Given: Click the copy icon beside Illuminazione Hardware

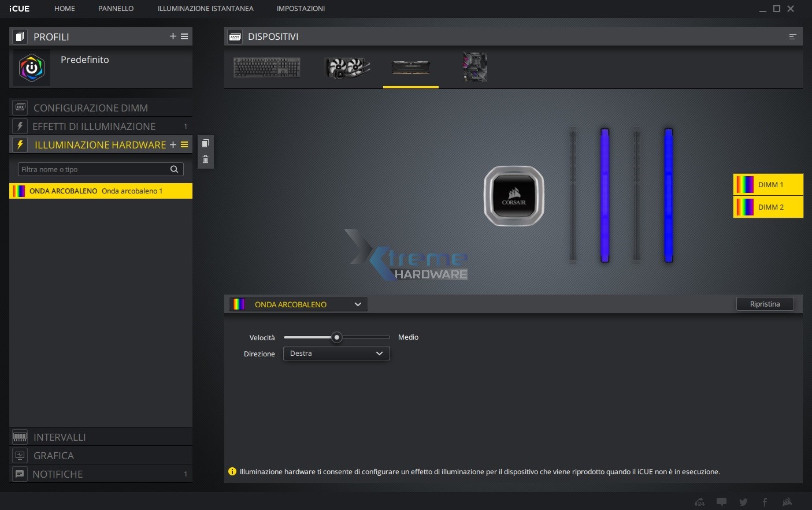Looking at the screenshot, I should pos(205,143).
